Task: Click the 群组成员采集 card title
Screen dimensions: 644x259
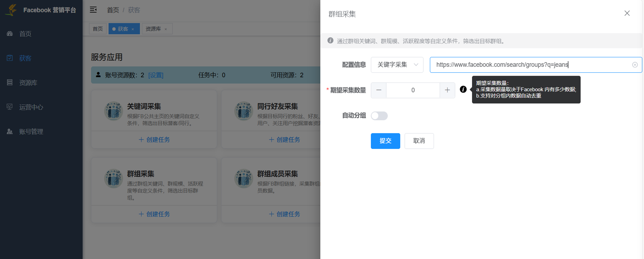Action: coord(278,174)
